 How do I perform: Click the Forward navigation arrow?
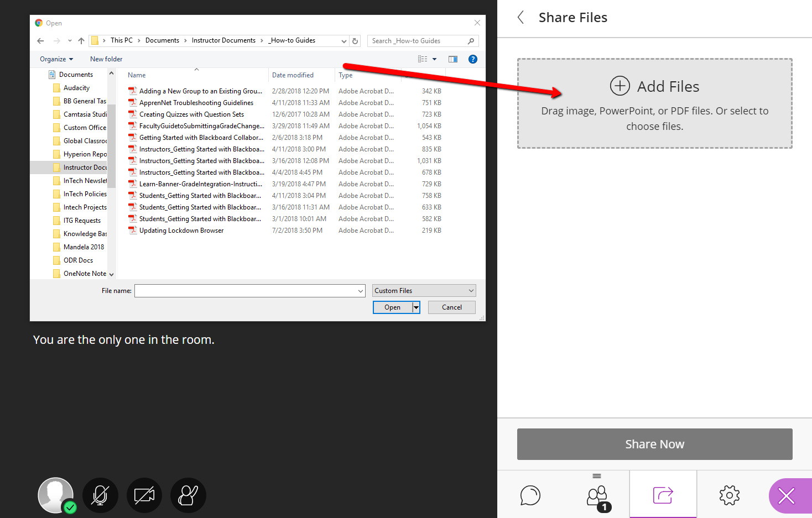[x=56, y=41]
